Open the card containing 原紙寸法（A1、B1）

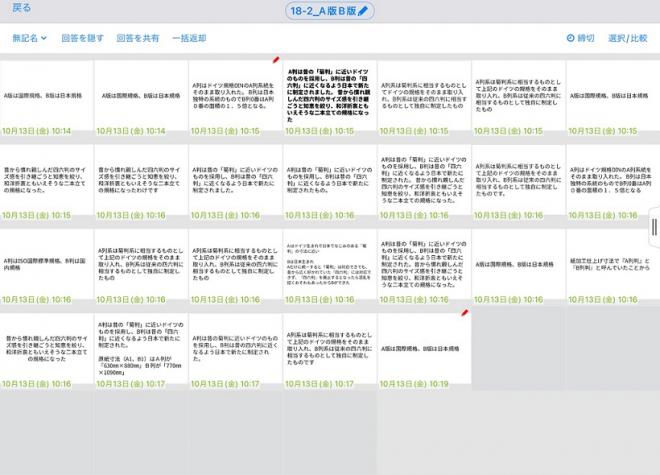click(140, 348)
